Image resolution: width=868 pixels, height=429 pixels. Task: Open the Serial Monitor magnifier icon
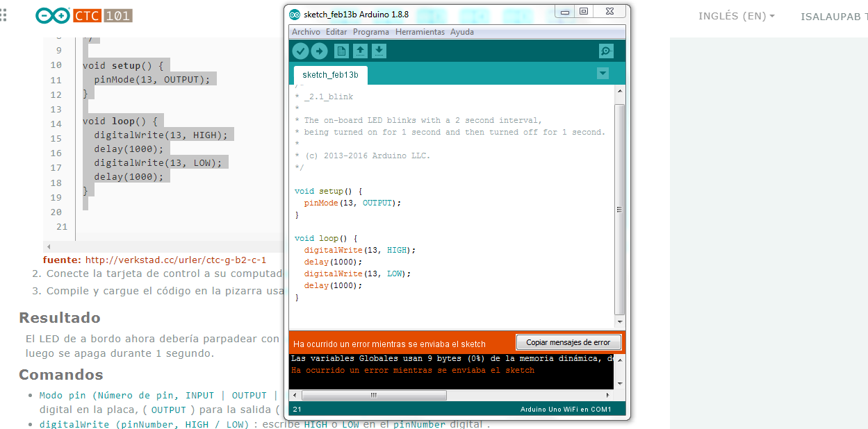pyautogui.click(x=606, y=51)
